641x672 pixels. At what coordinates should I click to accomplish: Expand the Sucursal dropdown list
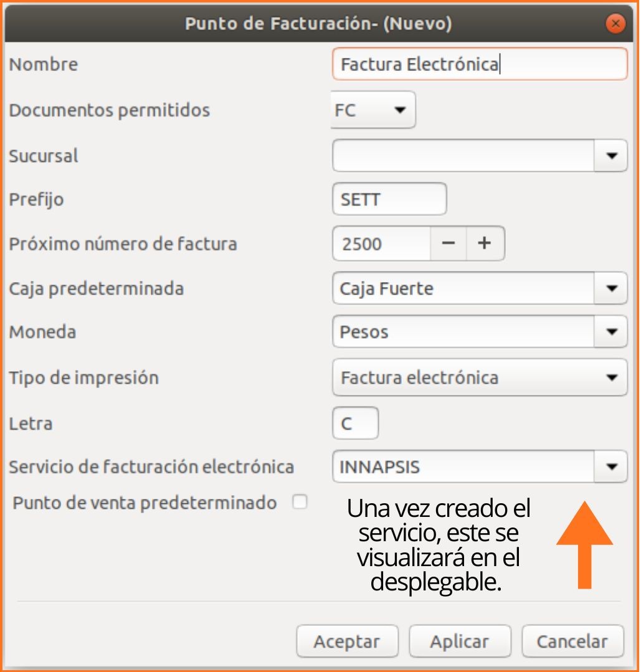tap(611, 155)
